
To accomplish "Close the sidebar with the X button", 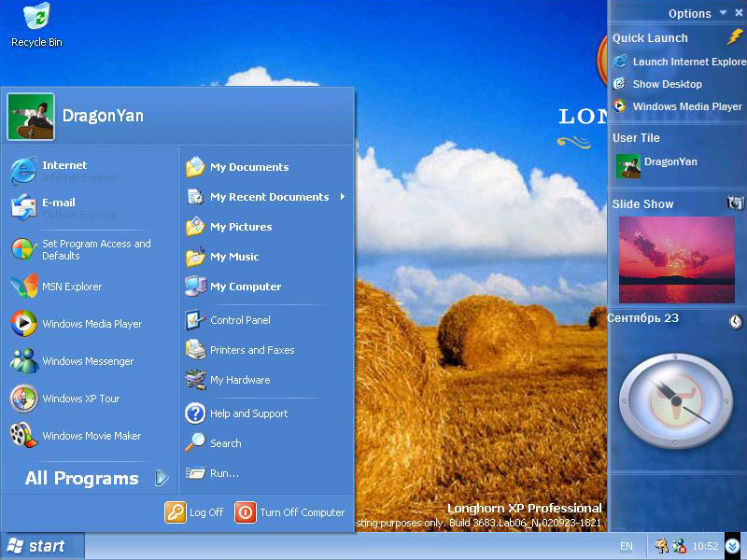I will 739,13.
